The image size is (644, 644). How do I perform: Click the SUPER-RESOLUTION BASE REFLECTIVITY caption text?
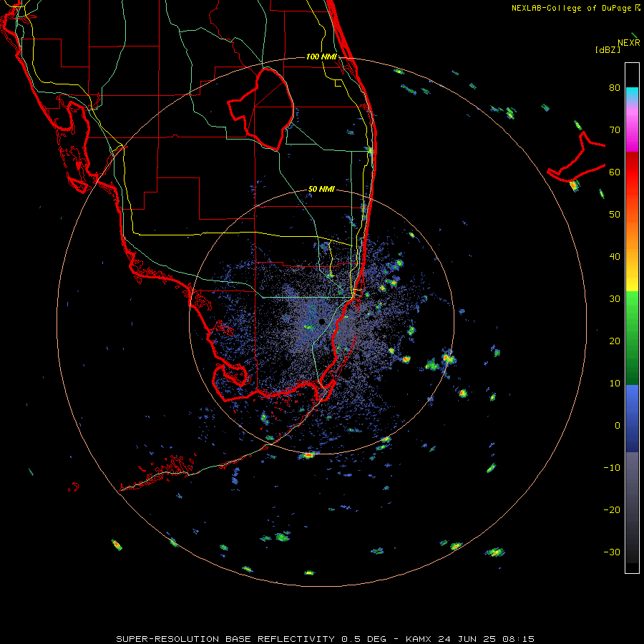(x=225, y=639)
